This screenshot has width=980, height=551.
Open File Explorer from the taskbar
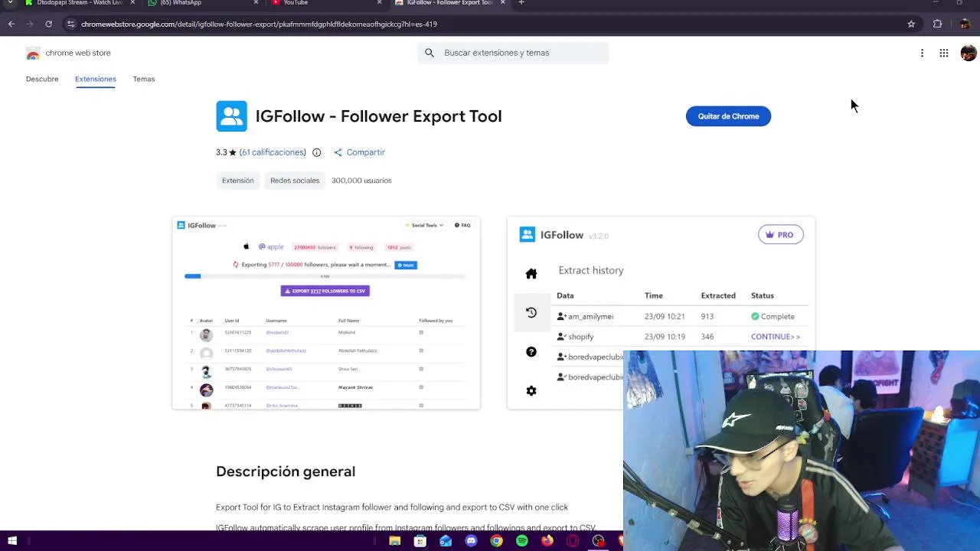tap(395, 541)
